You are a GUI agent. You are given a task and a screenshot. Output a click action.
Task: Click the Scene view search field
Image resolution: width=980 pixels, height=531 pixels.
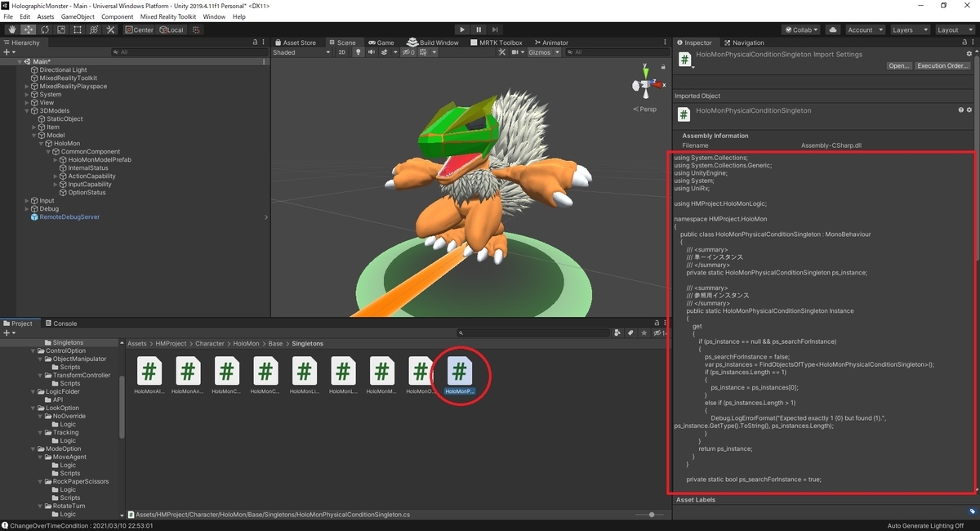point(617,52)
